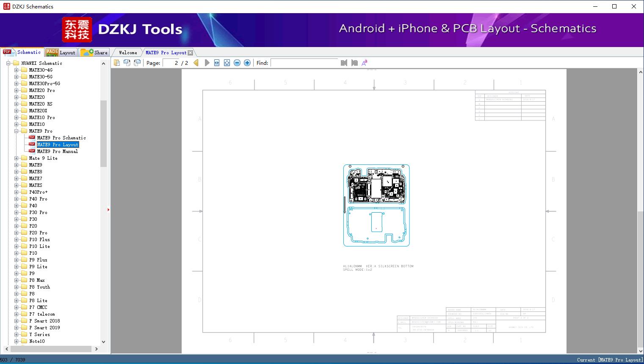Maximize the DZKJ Schematics window
The image size is (644, 364).
[x=614, y=6]
